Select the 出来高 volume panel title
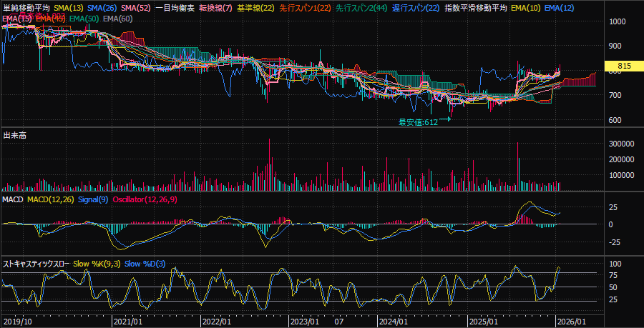 pos(15,135)
